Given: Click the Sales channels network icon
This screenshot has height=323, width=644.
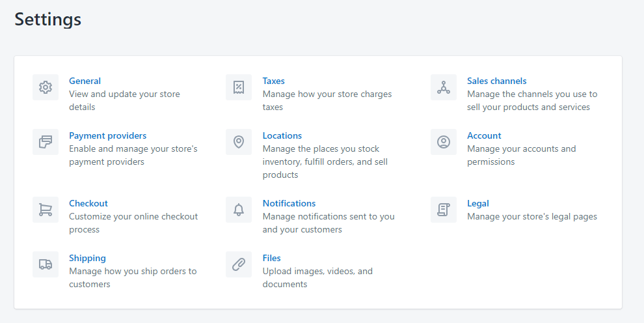Looking at the screenshot, I should [444, 87].
